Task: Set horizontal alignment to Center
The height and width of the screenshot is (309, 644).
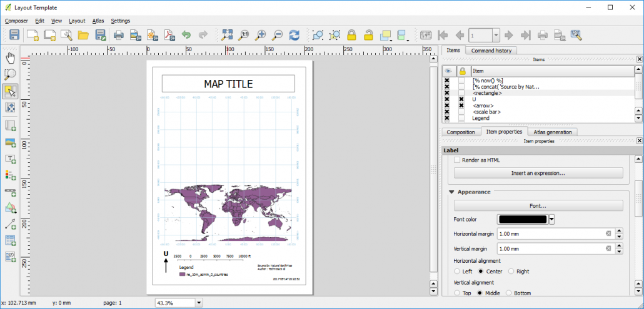Action: click(x=481, y=272)
